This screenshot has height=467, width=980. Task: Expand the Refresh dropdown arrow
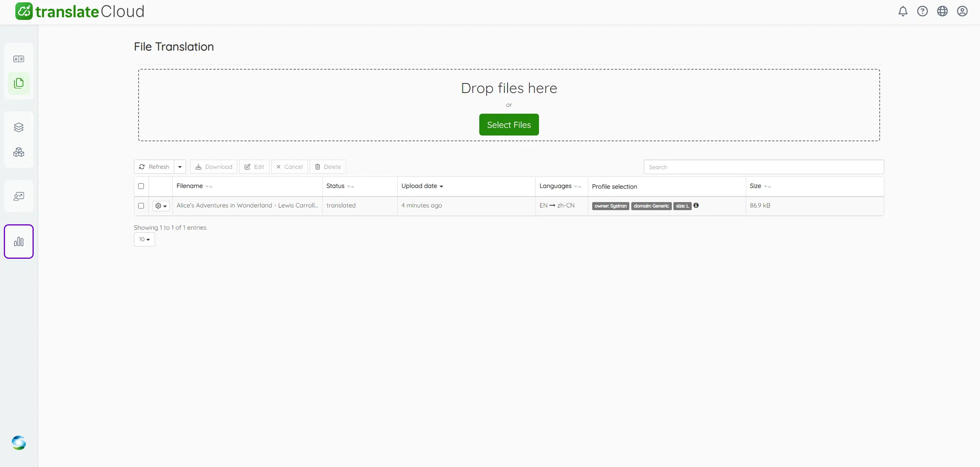tap(180, 167)
